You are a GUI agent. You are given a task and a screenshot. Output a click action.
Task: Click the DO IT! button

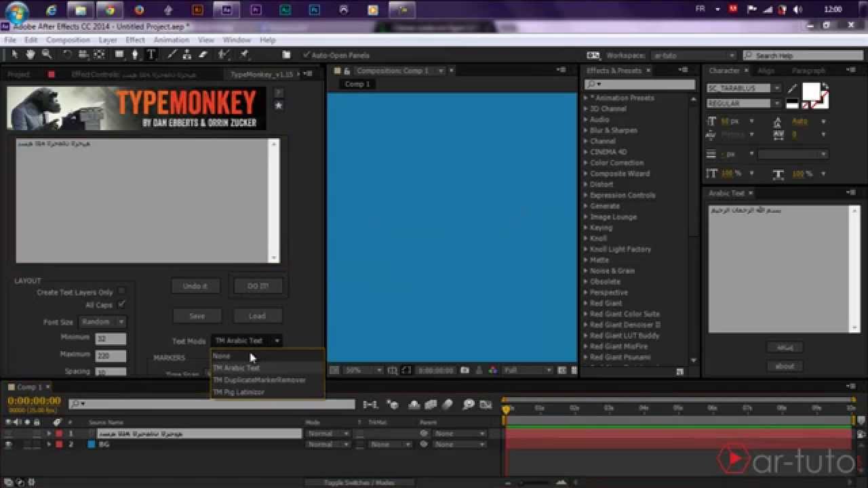[258, 286]
